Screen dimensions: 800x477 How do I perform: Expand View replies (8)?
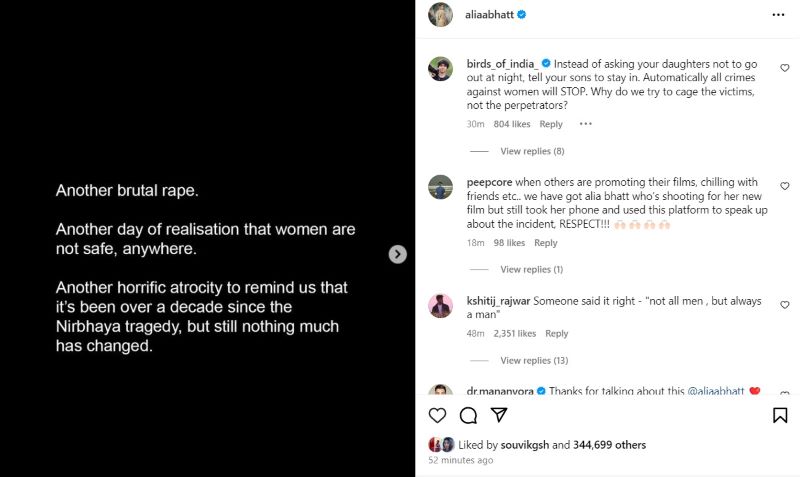(532, 151)
